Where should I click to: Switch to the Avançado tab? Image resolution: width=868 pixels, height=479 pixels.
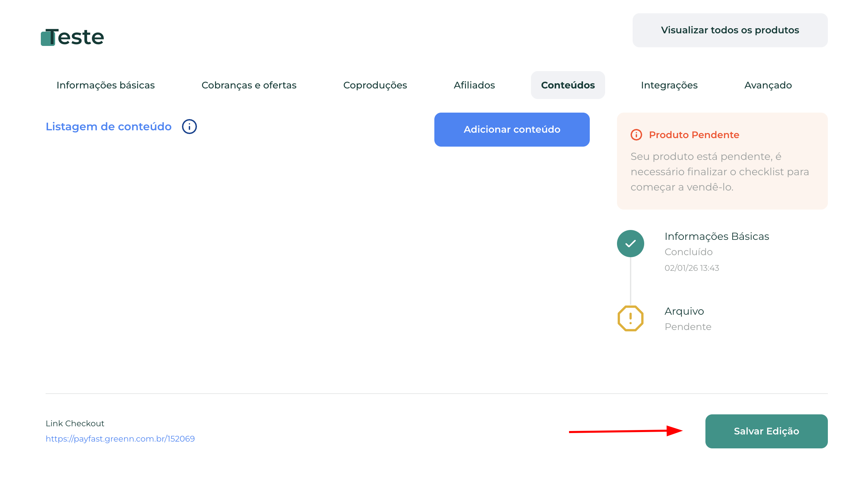click(768, 85)
